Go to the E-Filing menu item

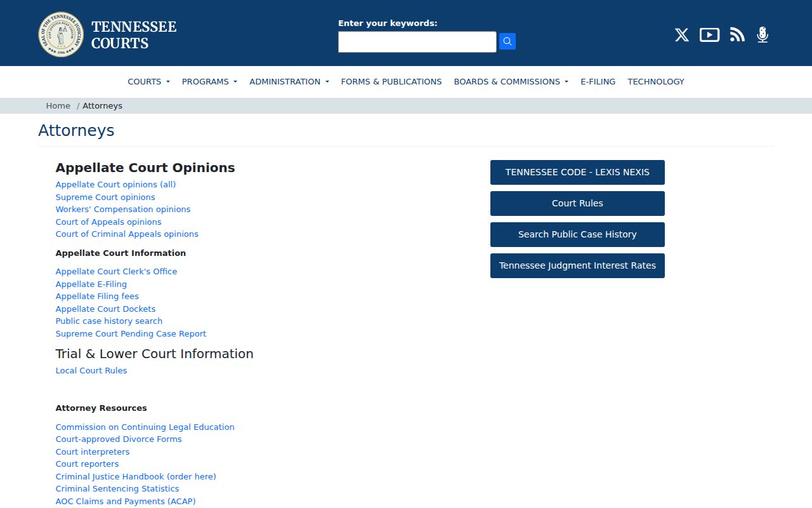(x=598, y=81)
